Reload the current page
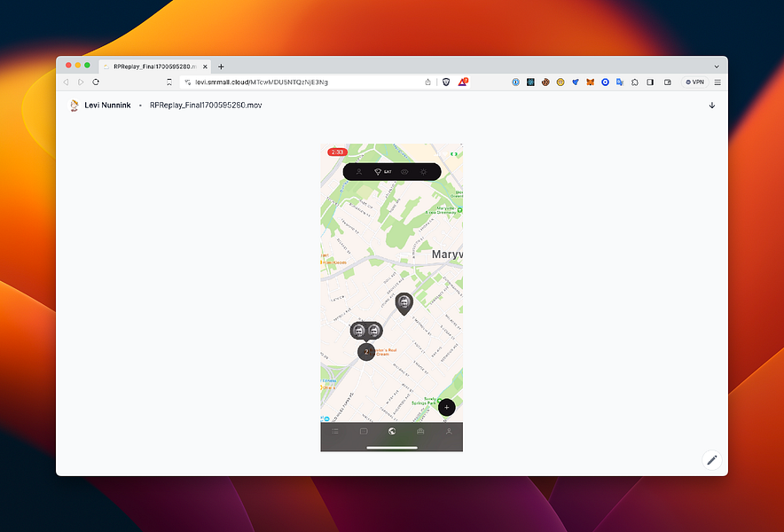Screen dimensions: 784x532 [x=96, y=82]
